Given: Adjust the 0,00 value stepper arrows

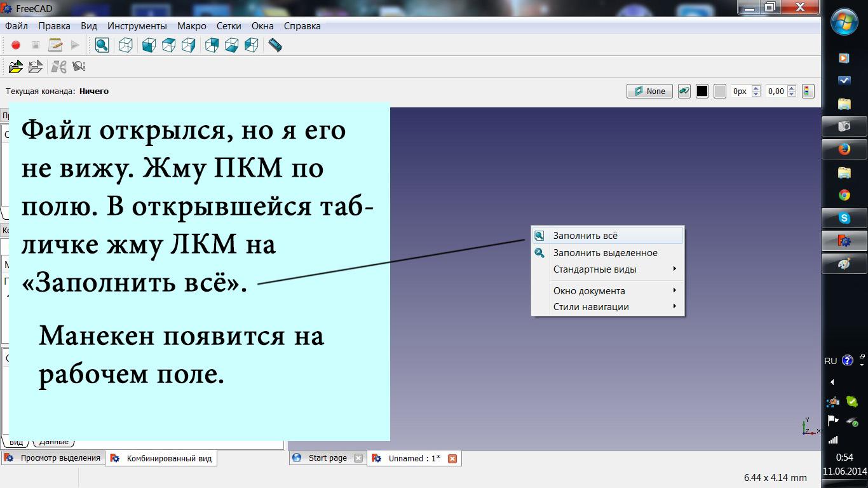Looking at the screenshot, I should pyautogui.click(x=792, y=91).
